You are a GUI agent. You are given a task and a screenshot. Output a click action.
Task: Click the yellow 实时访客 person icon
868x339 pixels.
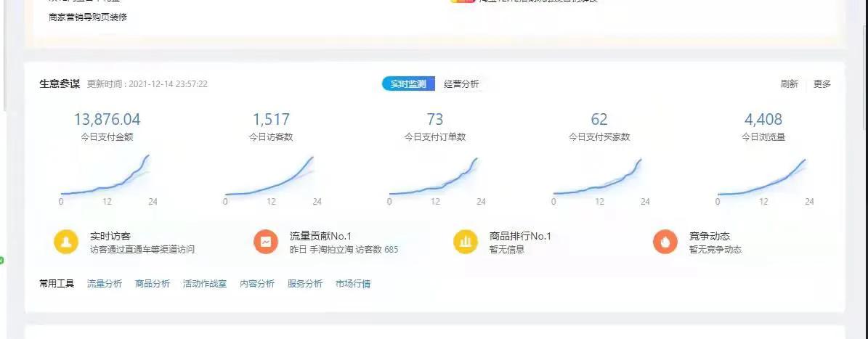click(66, 242)
